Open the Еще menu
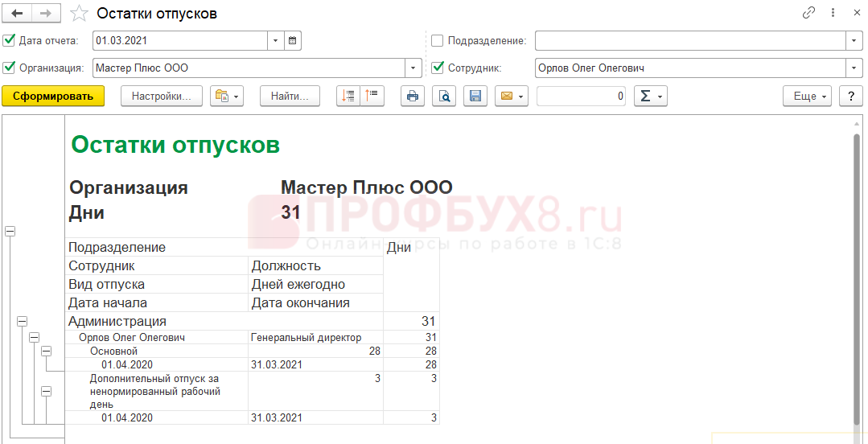 click(x=808, y=96)
